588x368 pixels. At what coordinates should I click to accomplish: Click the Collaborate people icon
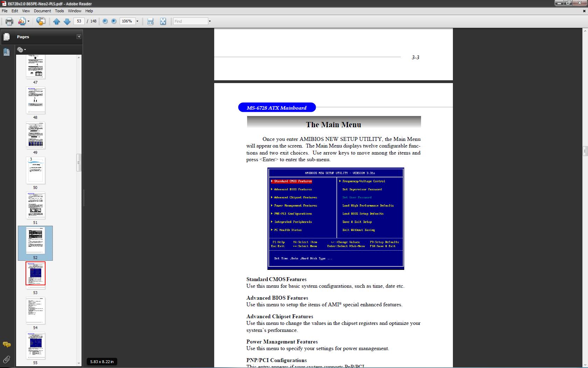[22, 21]
